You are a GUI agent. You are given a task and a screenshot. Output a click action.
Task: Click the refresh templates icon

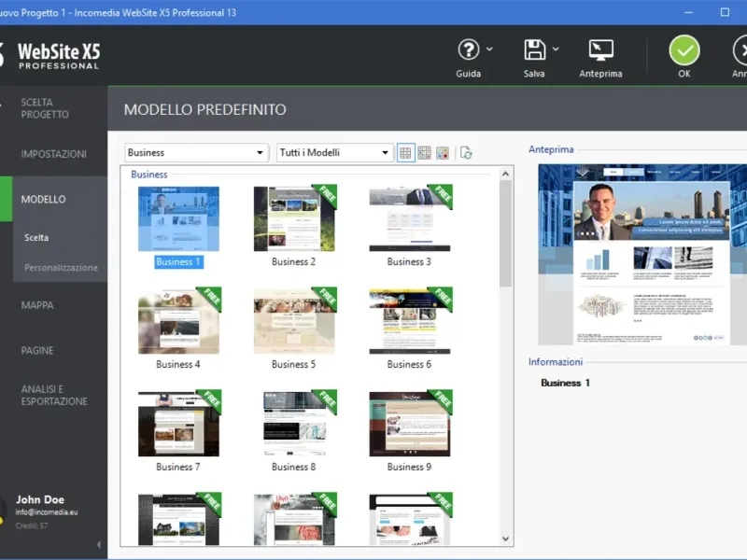pos(466,153)
